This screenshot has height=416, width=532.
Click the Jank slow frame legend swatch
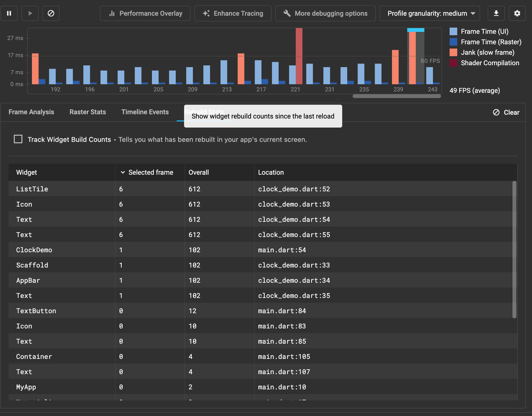point(453,52)
